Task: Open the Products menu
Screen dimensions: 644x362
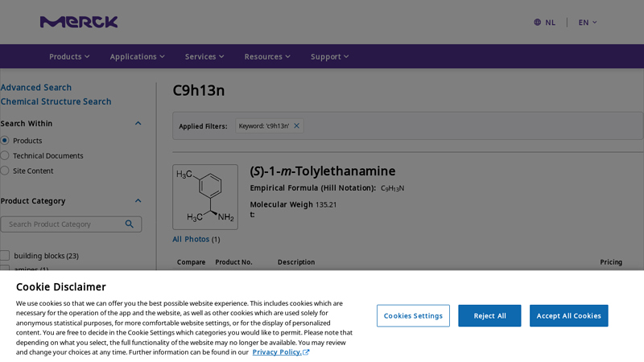Action: [69, 56]
